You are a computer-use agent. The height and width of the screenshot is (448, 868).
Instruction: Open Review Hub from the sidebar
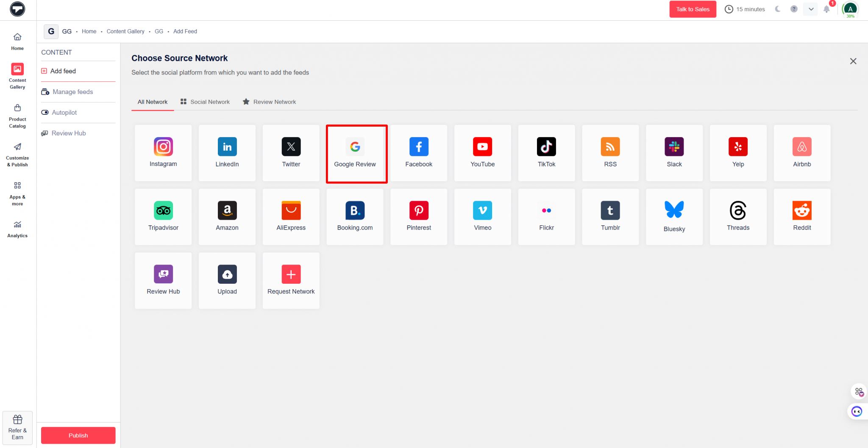68,133
